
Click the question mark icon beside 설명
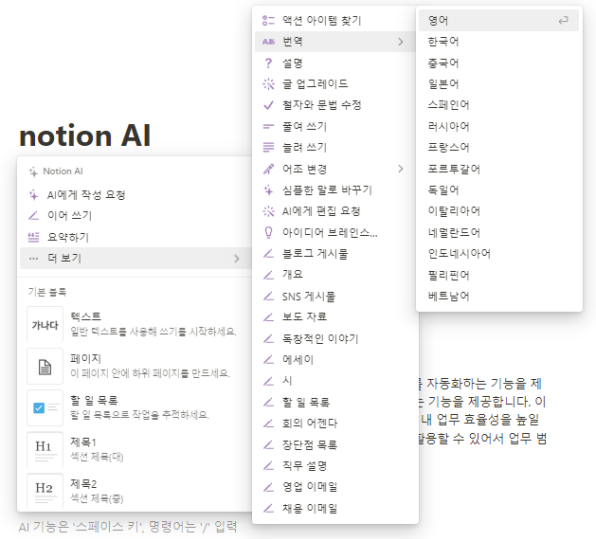click(x=268, y=63)
